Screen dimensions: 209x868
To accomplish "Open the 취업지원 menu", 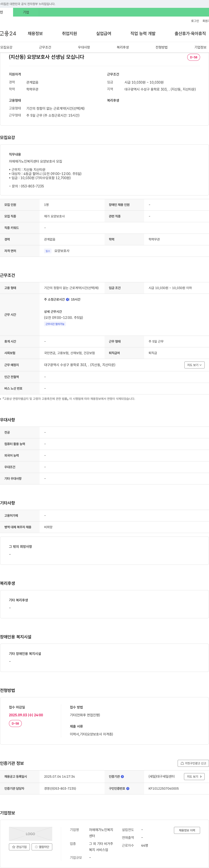I will point(69,33).
